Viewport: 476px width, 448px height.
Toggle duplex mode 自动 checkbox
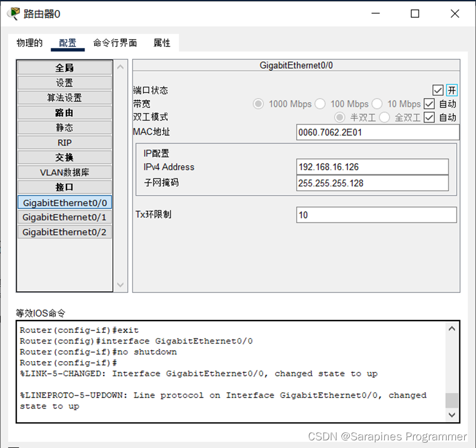pyautogui.click(x=429, y=117)
